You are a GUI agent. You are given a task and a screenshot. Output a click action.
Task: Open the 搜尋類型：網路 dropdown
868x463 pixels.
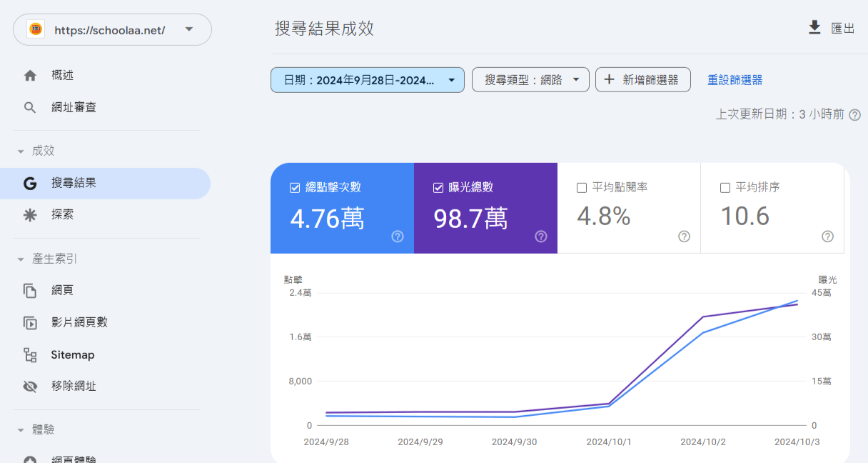click(x=530, y=80)
